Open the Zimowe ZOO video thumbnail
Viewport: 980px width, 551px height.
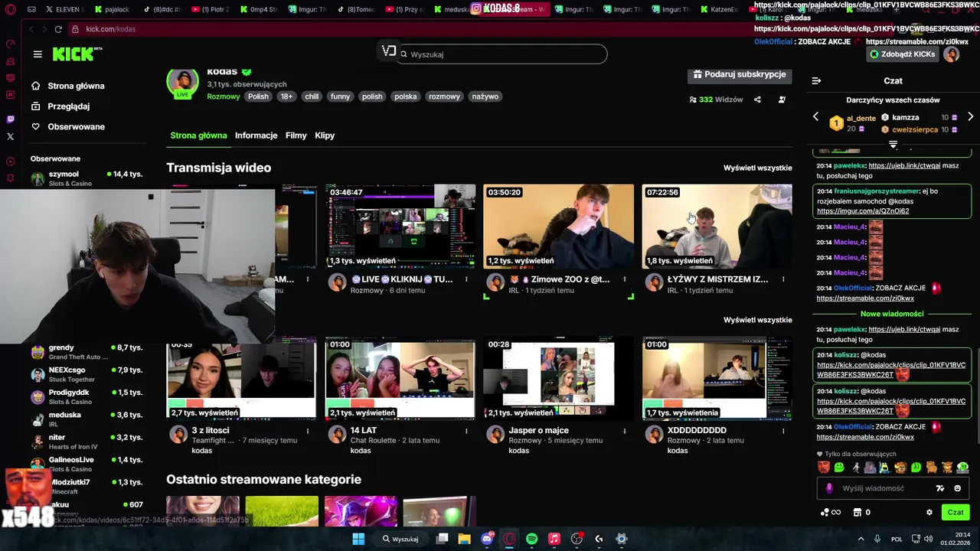click(558, 226)
